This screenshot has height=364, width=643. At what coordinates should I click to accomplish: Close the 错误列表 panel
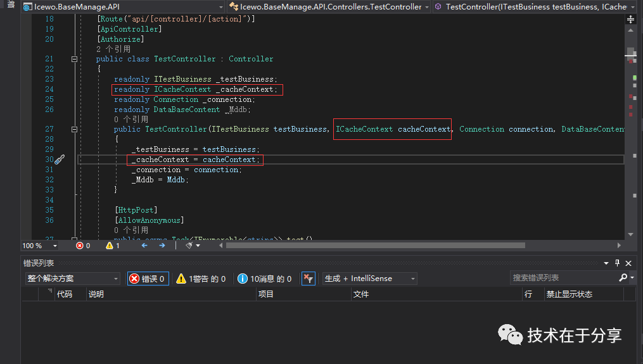[628, 263]
